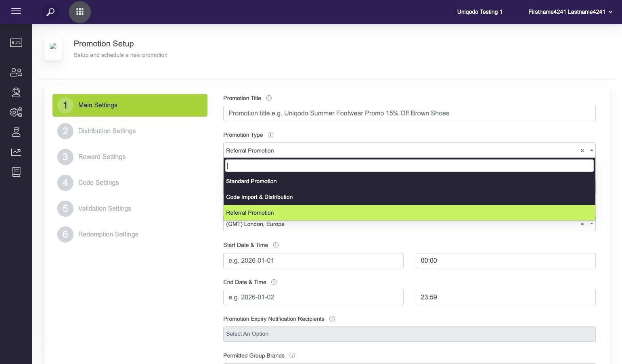The image size is (622, 364).
Task: Open the users group icon in sidebar
Action: point(16,72)
